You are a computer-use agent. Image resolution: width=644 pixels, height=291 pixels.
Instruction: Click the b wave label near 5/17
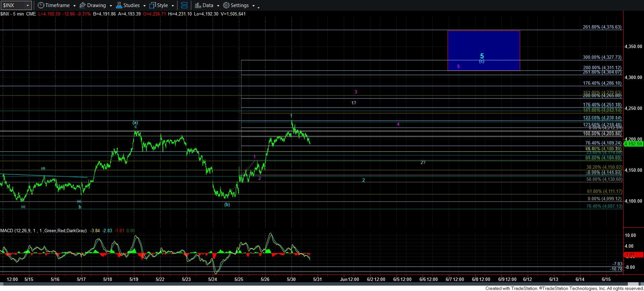(80, 207)
